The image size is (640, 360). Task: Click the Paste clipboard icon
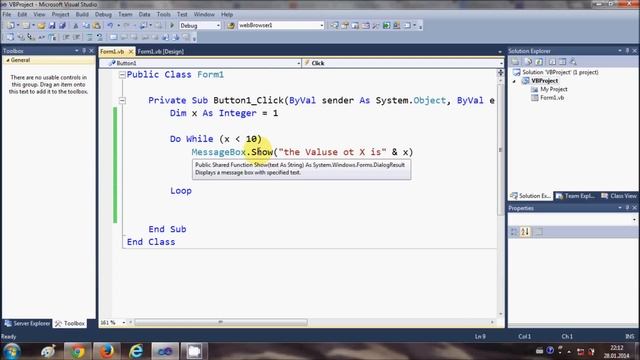(97, 25)
